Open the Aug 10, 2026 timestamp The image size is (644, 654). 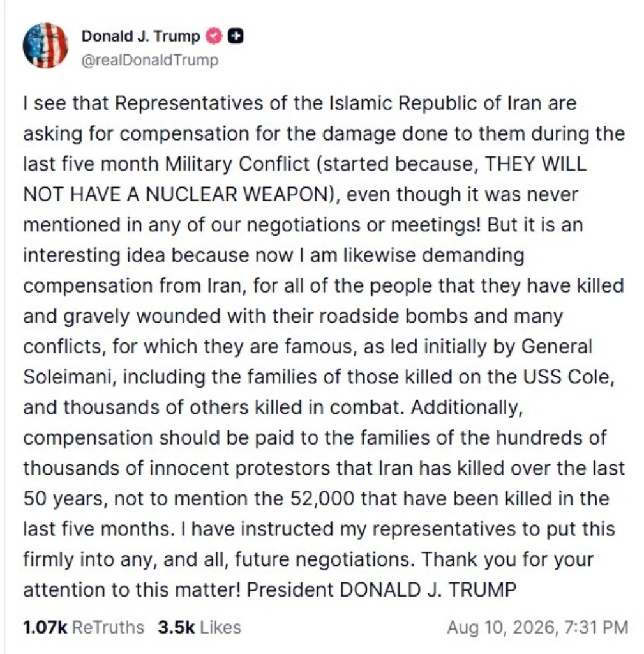click(537, 627)
